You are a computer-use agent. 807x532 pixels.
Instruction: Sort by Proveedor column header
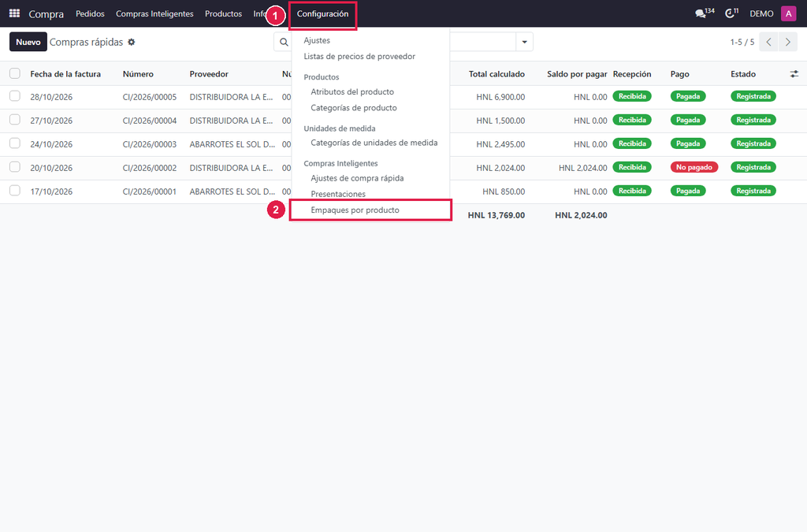point(209,74)
